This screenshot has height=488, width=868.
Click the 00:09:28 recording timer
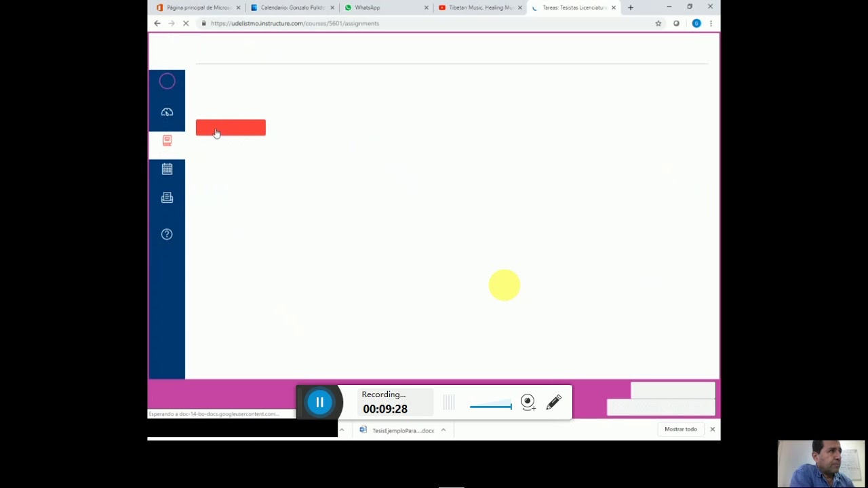coord(385,409)
